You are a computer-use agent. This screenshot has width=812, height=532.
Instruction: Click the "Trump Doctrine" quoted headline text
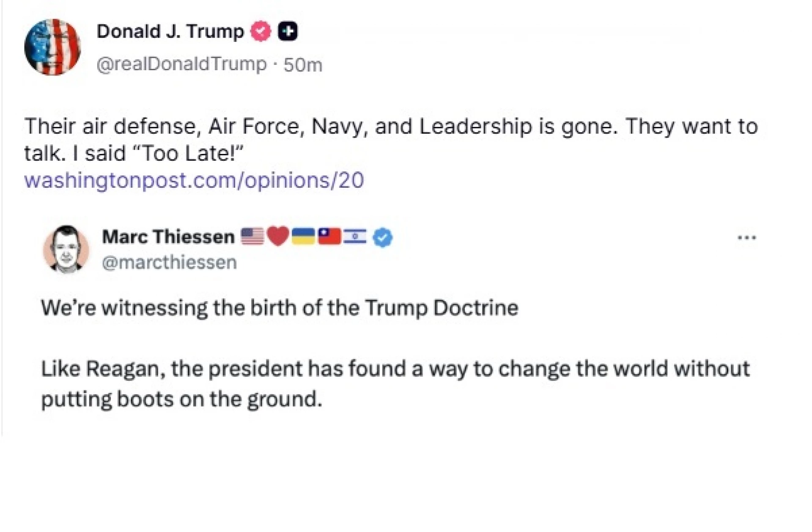click(x=279, y=308)
